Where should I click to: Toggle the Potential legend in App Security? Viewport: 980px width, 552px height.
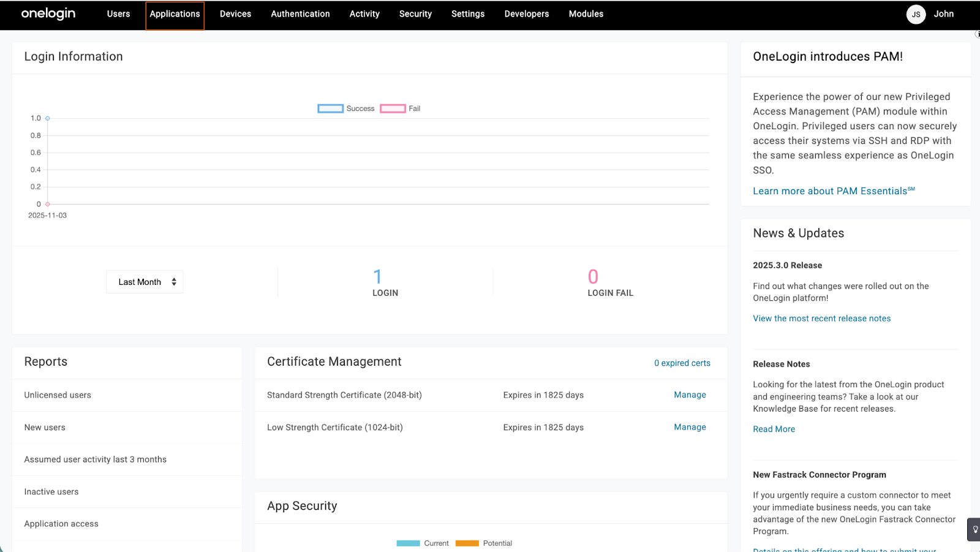pos(467,543)
